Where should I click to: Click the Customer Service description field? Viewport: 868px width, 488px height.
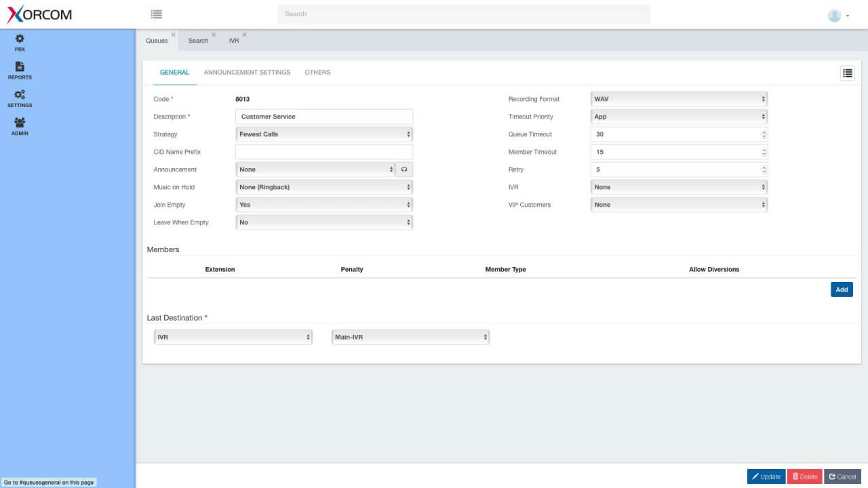click(x=323, y=116)
